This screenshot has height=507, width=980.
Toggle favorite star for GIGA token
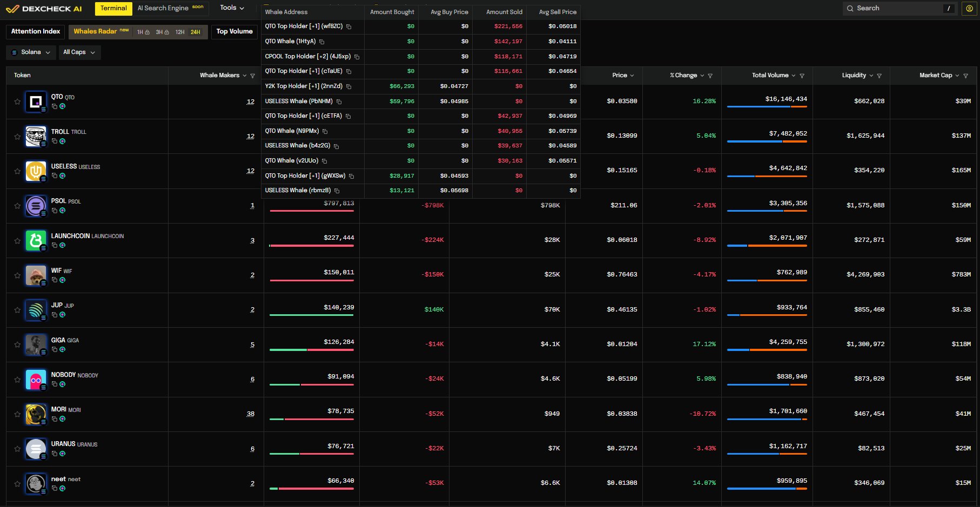[x=17, y=344]
